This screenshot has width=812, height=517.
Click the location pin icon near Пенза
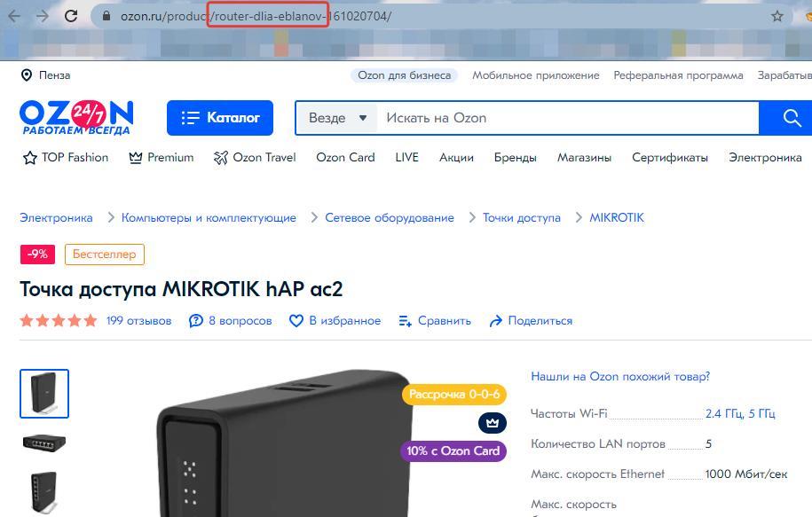(x=26, y=75)
